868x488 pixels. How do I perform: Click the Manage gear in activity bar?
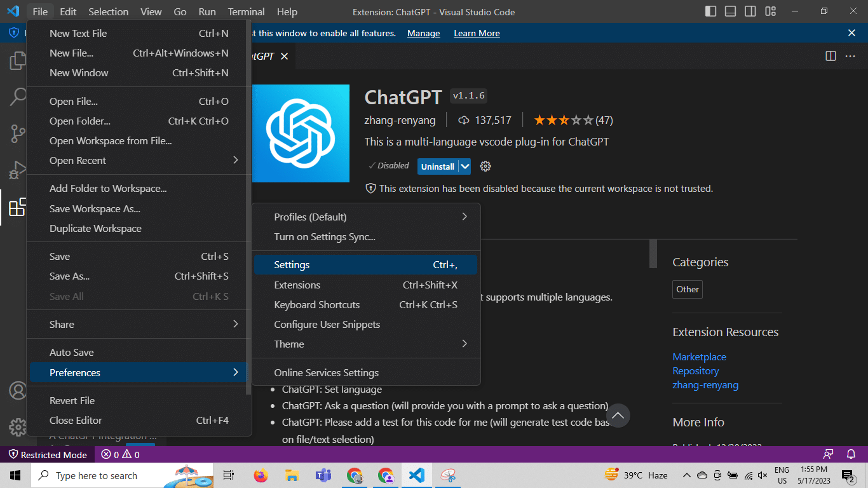[x=17, y=426]
